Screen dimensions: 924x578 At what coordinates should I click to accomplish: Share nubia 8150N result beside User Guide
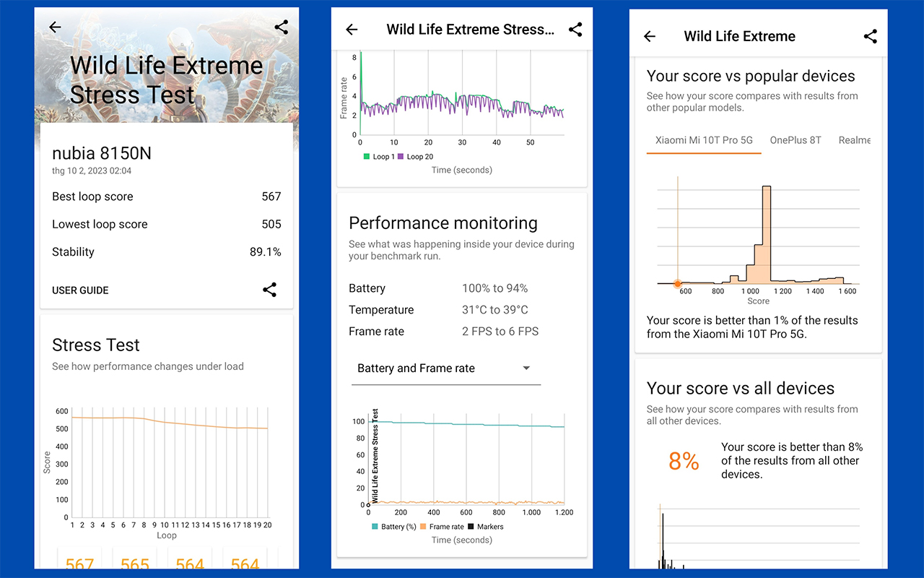click(x=269, y=290)
